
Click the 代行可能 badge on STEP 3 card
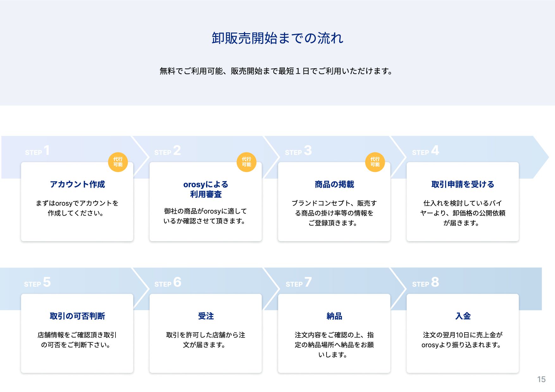[375, 162]
